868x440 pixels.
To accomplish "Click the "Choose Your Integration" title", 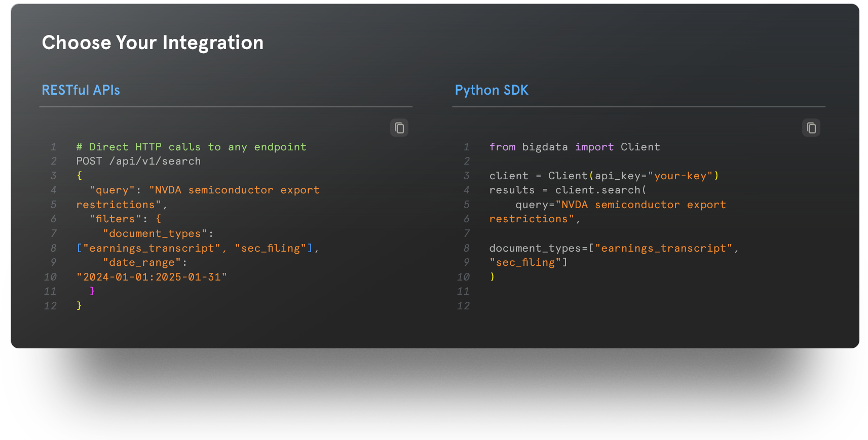I will pos(153,43).
